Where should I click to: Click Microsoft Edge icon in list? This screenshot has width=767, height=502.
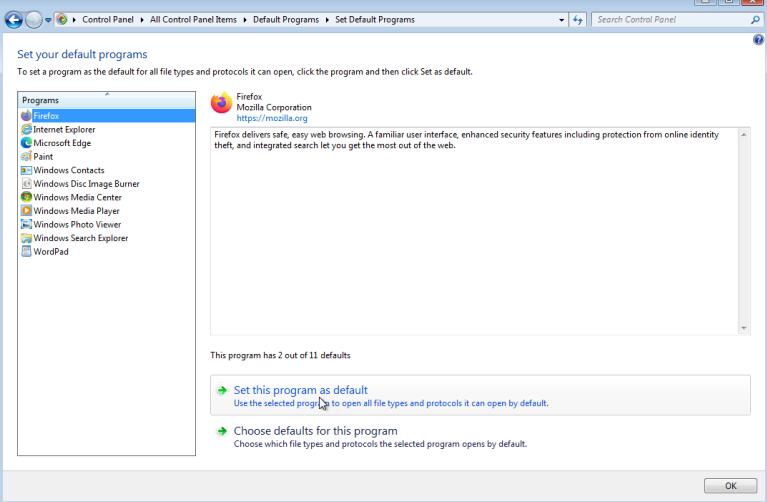pos(26,143)
